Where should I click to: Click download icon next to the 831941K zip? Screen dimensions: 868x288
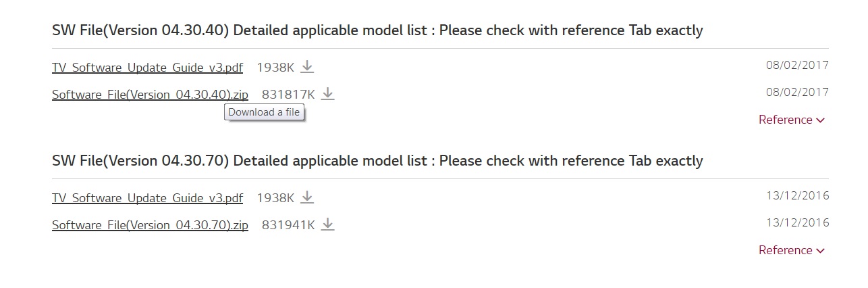click(x=327, y=224)
